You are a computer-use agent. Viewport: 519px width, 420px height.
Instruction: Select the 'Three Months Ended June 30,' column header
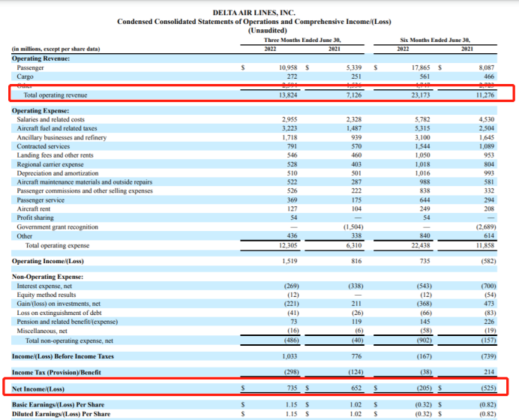click(x=302, y=40)
